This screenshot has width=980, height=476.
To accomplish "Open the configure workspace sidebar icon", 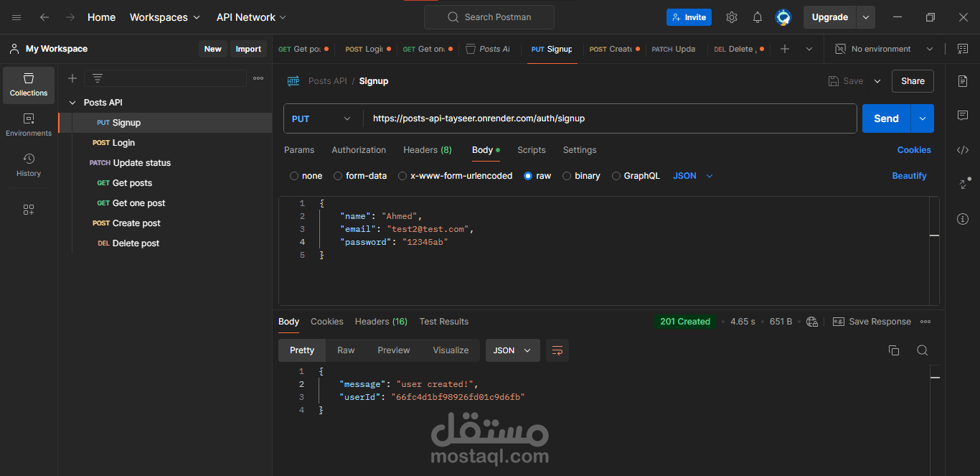I will (x=29, y=210).
